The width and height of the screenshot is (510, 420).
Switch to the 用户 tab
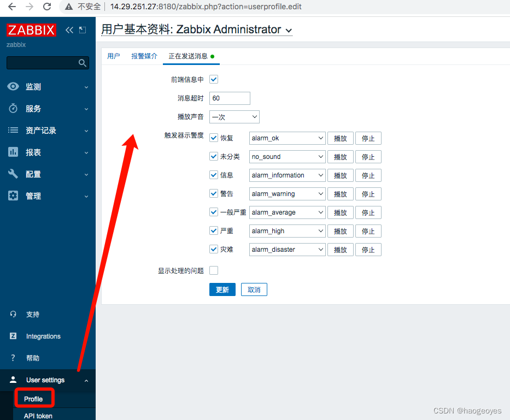tap(114, 56)
